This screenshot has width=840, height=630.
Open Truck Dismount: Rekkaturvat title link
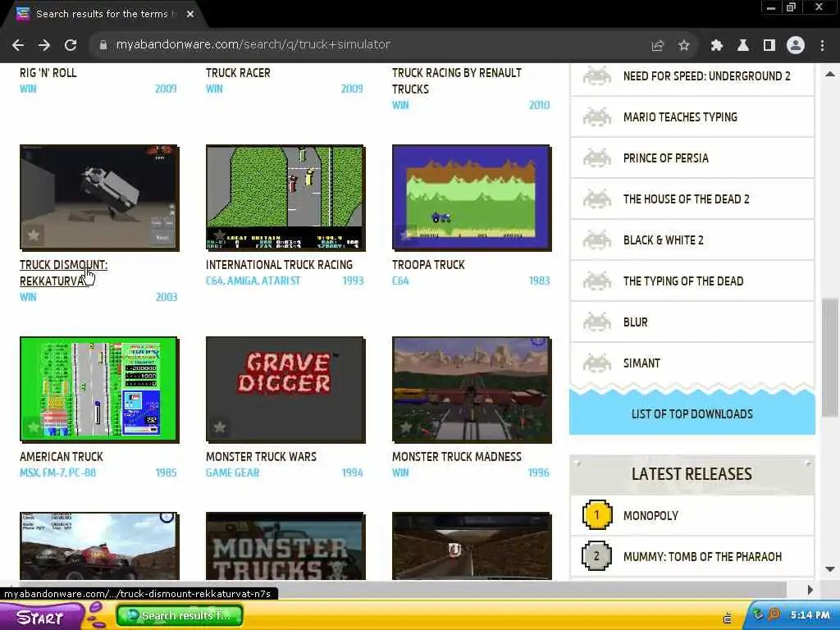click(63, 272)
